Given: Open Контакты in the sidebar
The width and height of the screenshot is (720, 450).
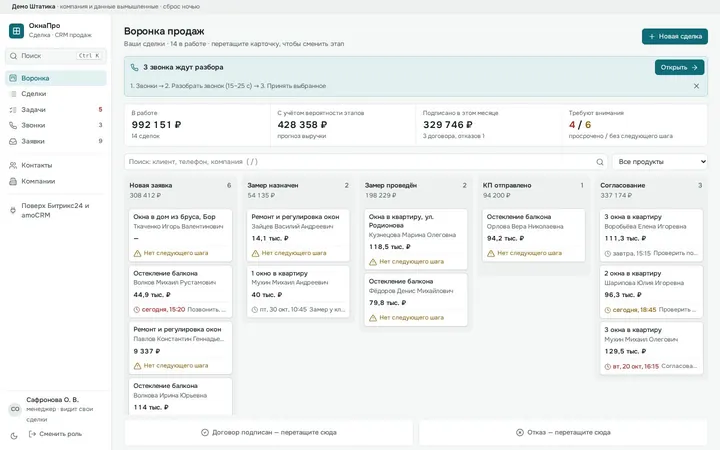Looking at the screenshot, I should (56, 165).
